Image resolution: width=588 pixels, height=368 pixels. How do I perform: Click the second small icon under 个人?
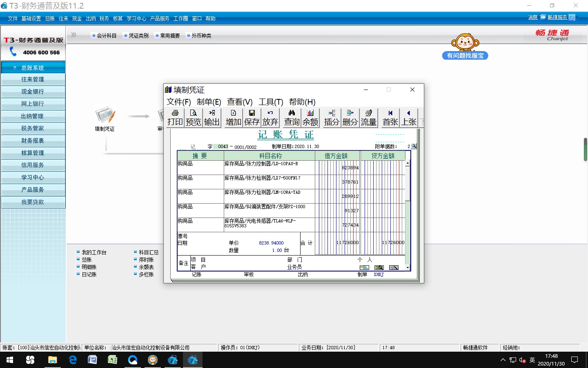[x=379, y=267]
